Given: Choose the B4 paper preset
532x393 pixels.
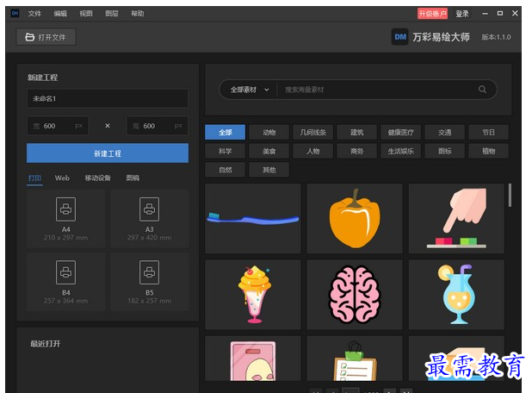Looking at the screenshot, I should point(66,271).
